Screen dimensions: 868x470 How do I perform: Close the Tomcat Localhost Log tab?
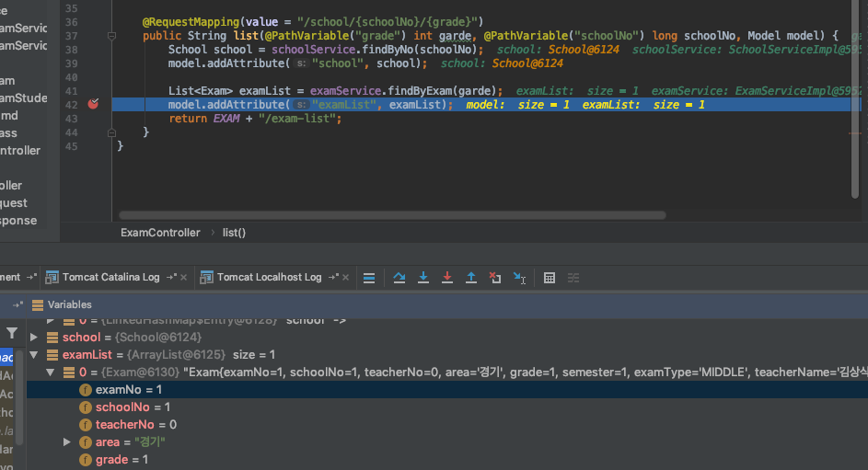[345, 278]
